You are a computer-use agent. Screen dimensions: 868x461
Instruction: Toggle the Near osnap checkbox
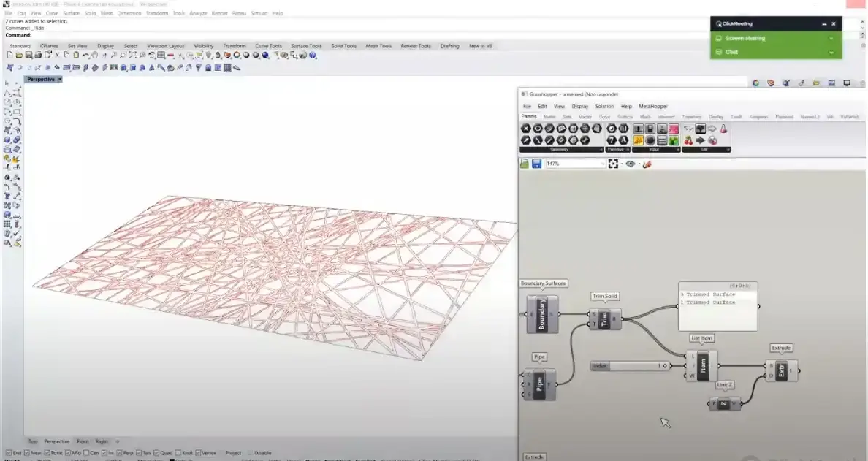[x=27, y=453]
